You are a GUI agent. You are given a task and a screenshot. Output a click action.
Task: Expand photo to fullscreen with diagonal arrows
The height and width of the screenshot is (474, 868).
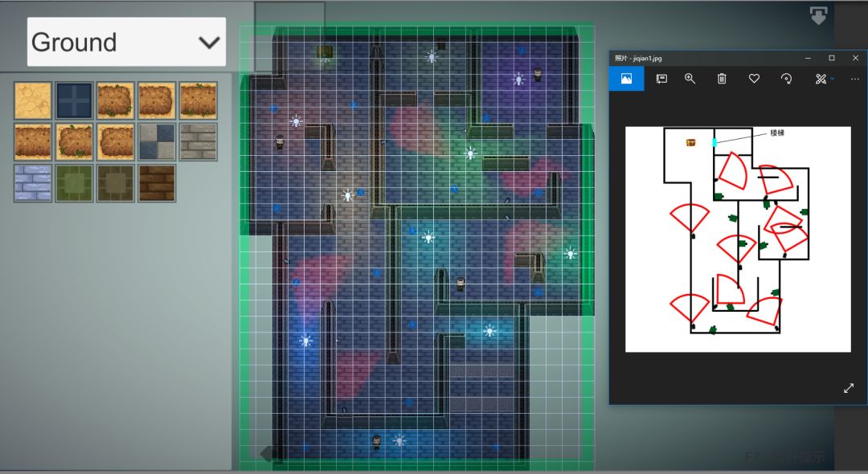coord(849,388)
